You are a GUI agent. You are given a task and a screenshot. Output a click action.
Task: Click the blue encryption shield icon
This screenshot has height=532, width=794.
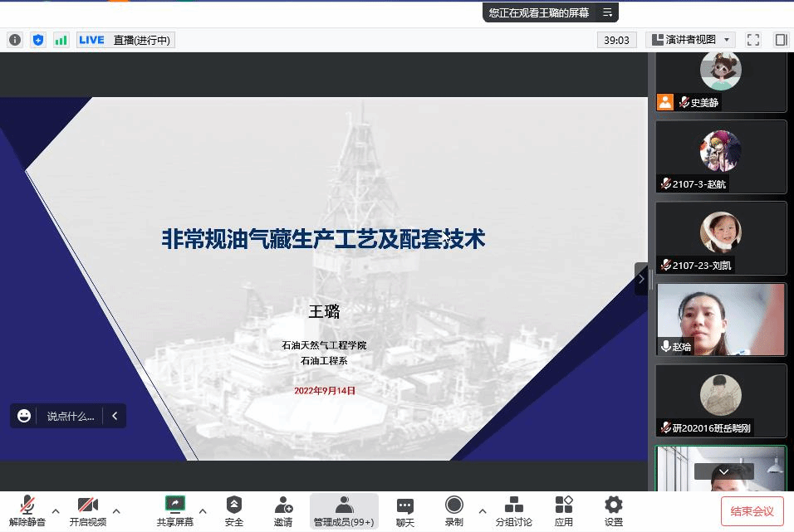point(38,40)
